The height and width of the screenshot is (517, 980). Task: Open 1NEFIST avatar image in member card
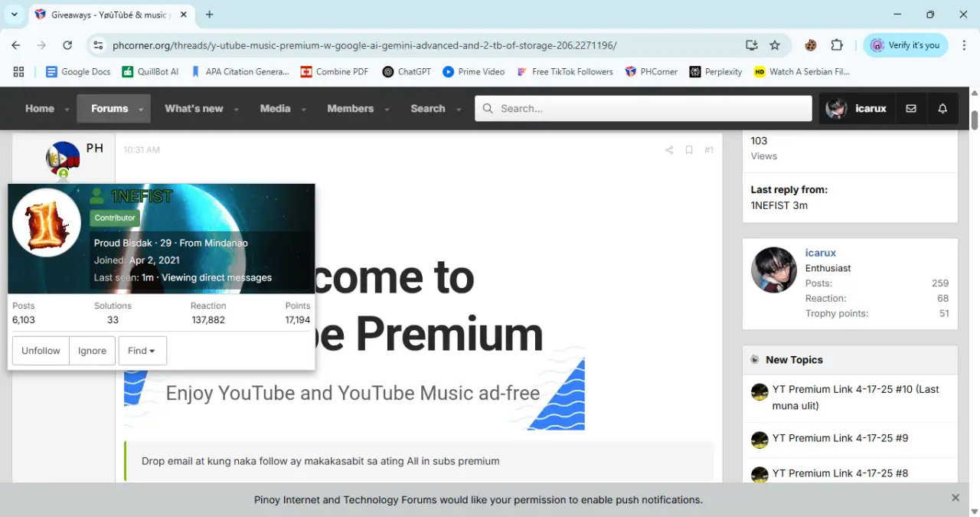[47, 223]
